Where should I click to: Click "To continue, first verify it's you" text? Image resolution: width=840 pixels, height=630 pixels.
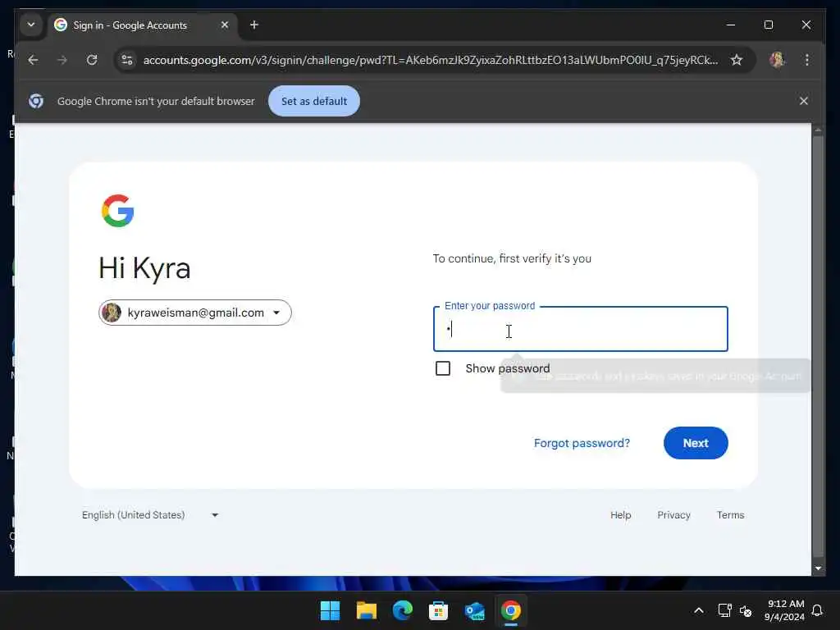tap(512, 258)
